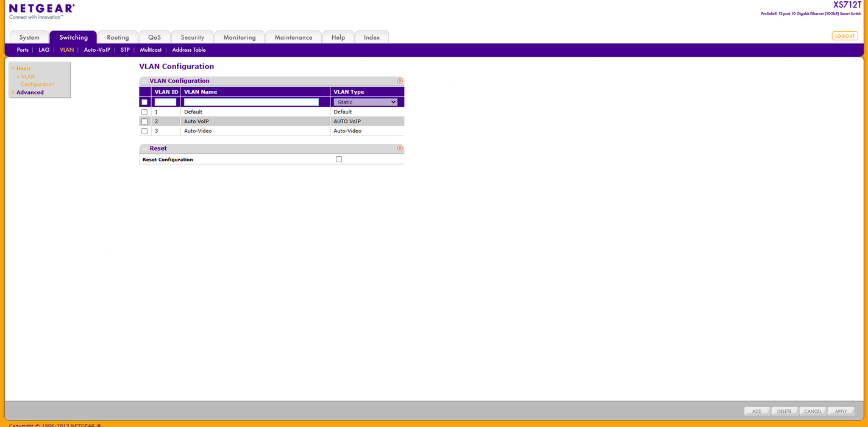Click the Reset Configuration label
The image size is (868, 427).
click(x=168, y=160)
